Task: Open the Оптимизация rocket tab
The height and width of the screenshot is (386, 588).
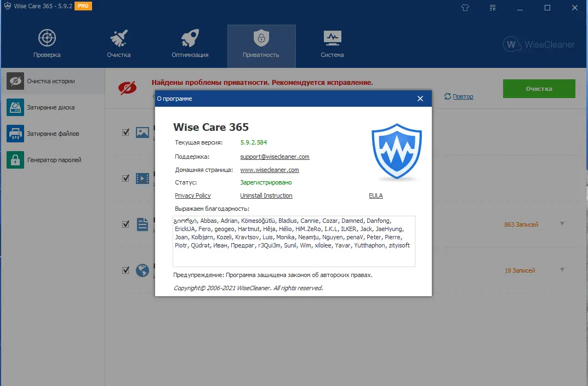Action: tap(190, 44)
